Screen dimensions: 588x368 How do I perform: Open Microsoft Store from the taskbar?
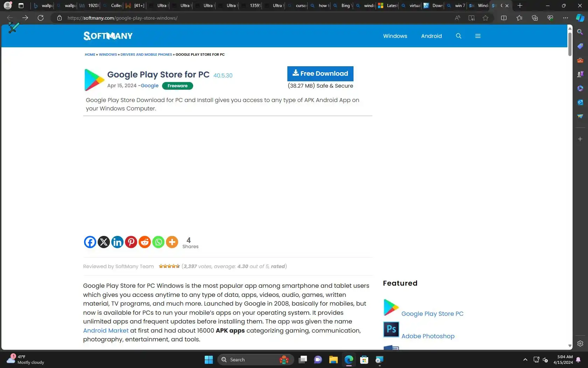tap(364, 360)
